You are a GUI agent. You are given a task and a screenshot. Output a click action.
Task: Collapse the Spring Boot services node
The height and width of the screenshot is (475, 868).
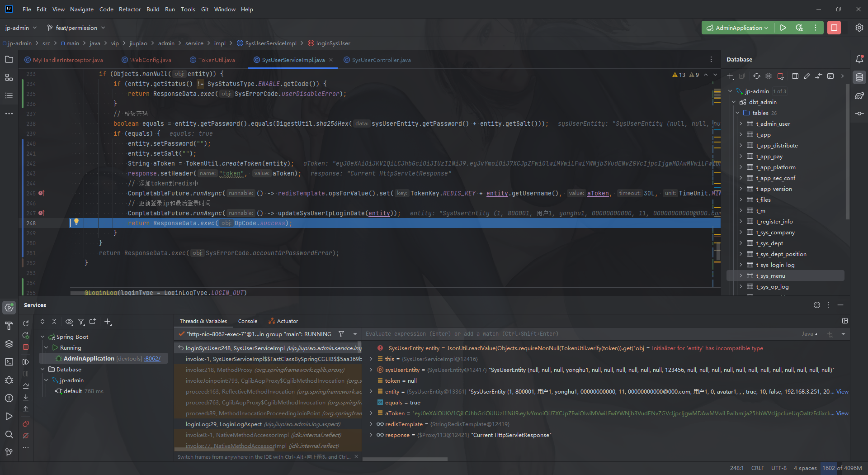pos(42,337)
